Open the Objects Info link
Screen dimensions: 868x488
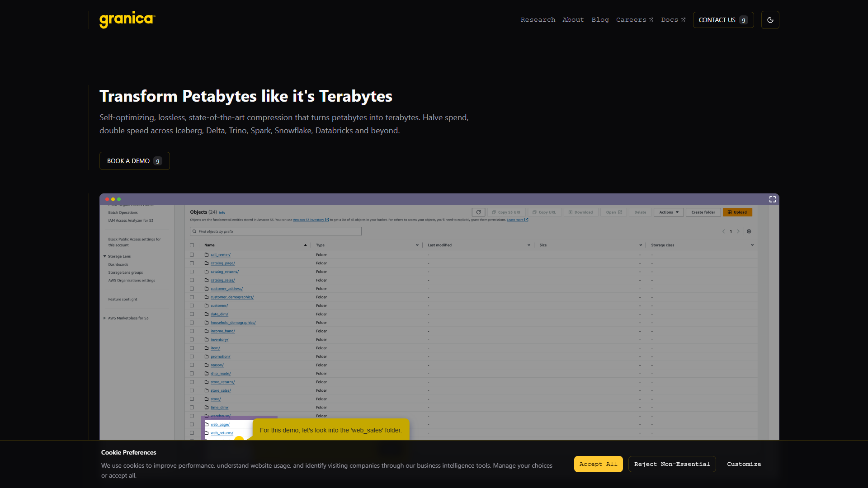click(222, 212)
